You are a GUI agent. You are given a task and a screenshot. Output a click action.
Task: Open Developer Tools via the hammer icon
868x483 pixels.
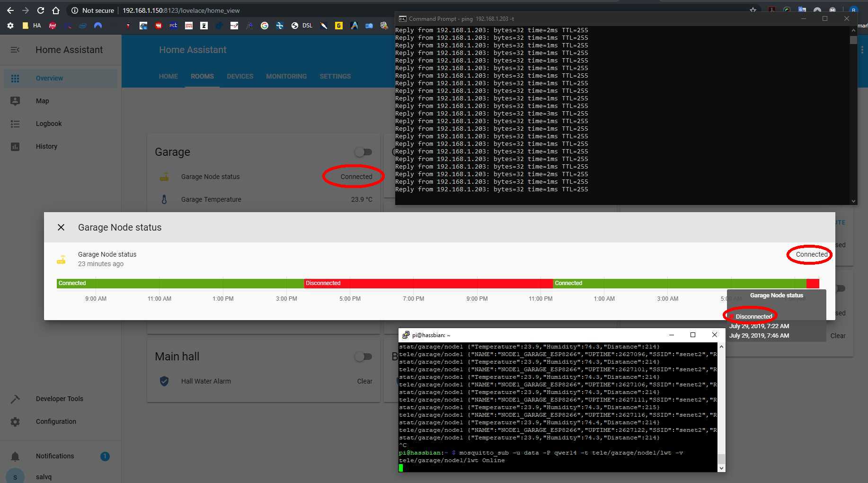pos(16,399)
